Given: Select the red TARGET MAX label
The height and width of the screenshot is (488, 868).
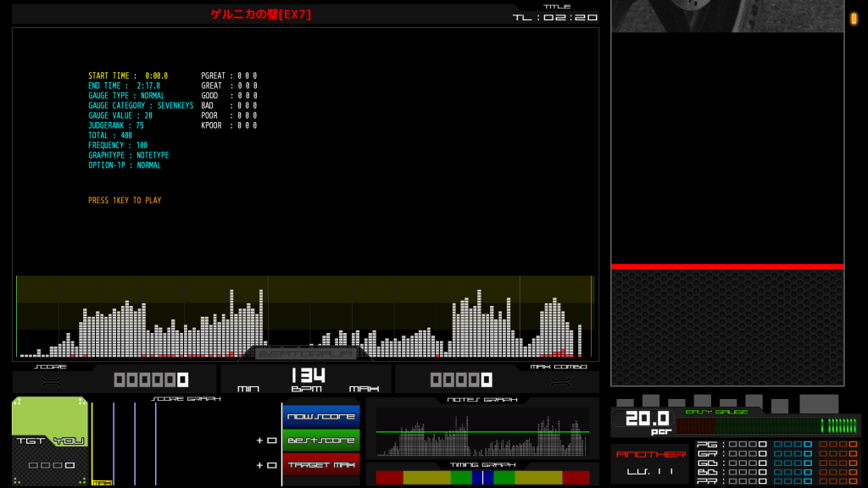Looking at the screenshot, I should tap(321, 464).
